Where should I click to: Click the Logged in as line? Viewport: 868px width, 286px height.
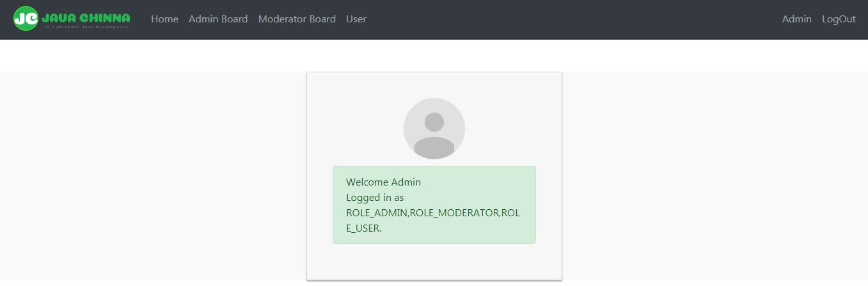[375, 198]
